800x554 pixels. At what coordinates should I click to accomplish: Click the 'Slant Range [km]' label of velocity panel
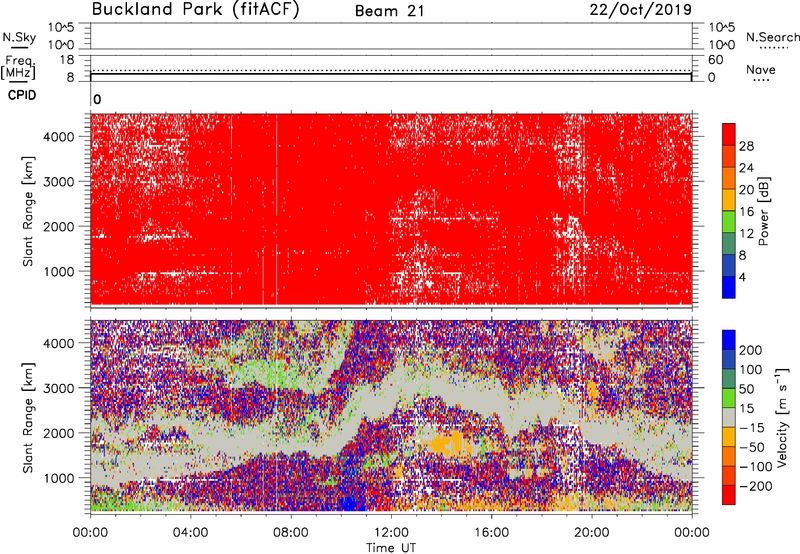pyautogui.click(x=28, y=418)
